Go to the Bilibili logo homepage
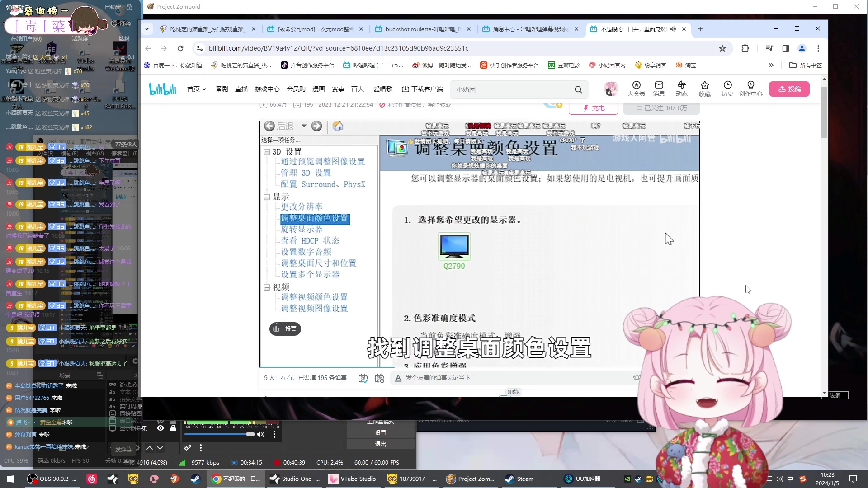This screenshot has width=868, height=488. click(162, 89)
